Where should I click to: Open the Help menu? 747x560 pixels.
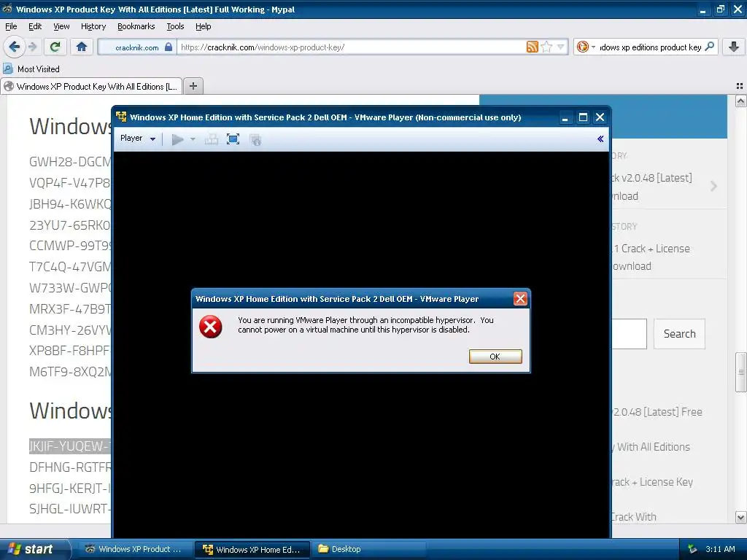pos(204,26)
